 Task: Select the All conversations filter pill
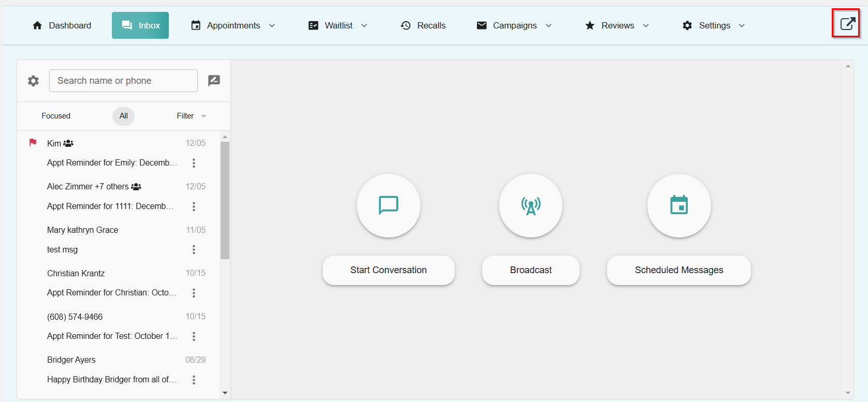[123, 116]
